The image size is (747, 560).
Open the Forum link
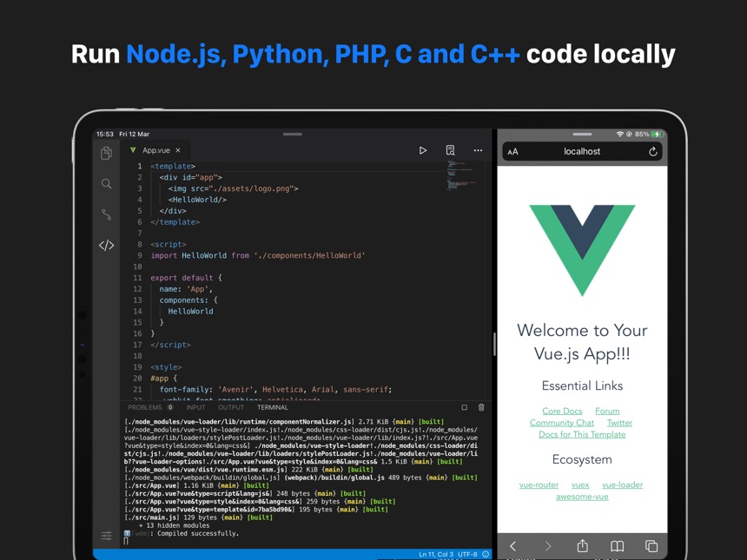(x=607, y=411)
